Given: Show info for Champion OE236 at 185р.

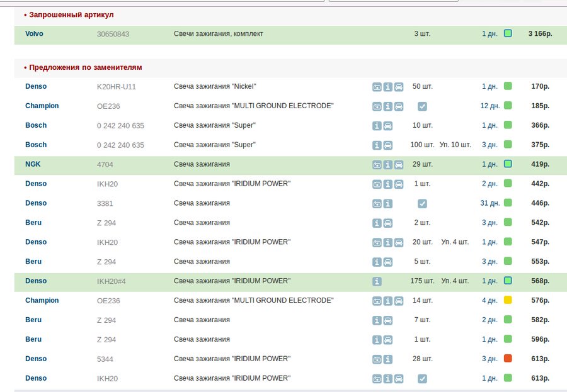Looking at the screenshot, I should point(387,106).
